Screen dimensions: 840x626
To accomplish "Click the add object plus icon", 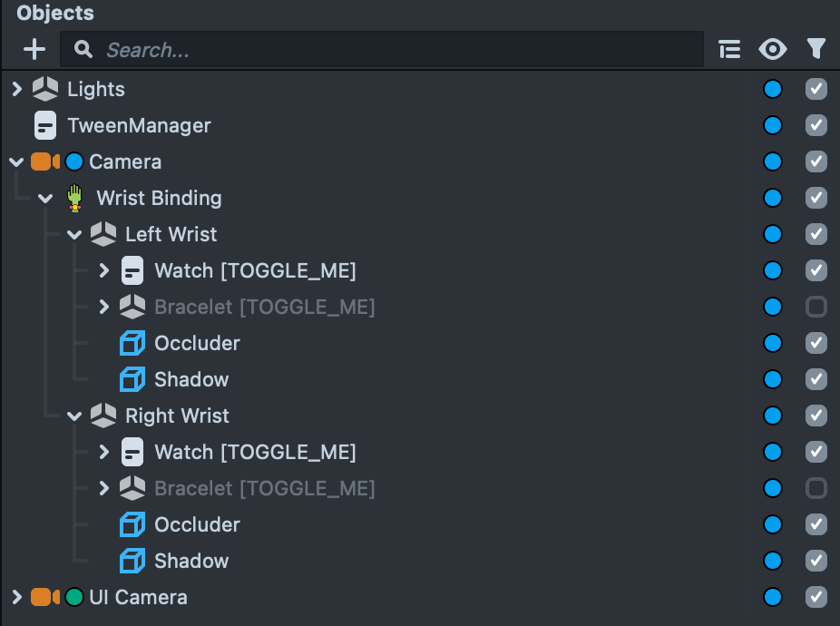I will 34,49.
